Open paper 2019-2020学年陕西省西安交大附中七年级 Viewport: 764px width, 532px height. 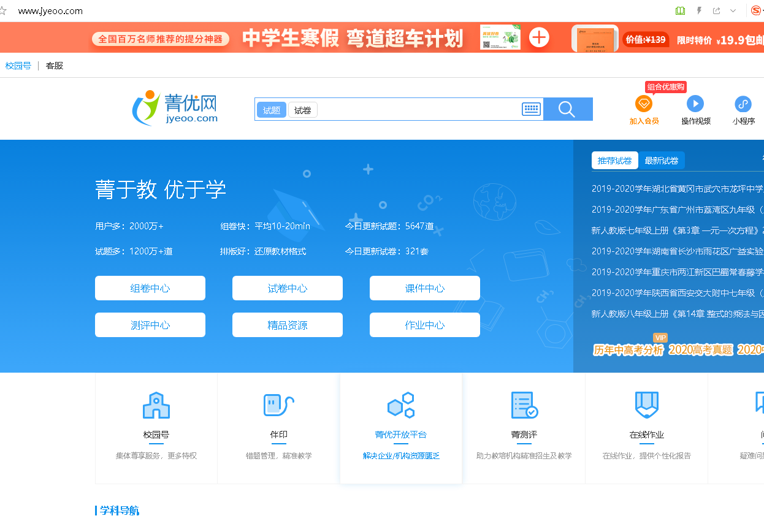pos(678,293)
